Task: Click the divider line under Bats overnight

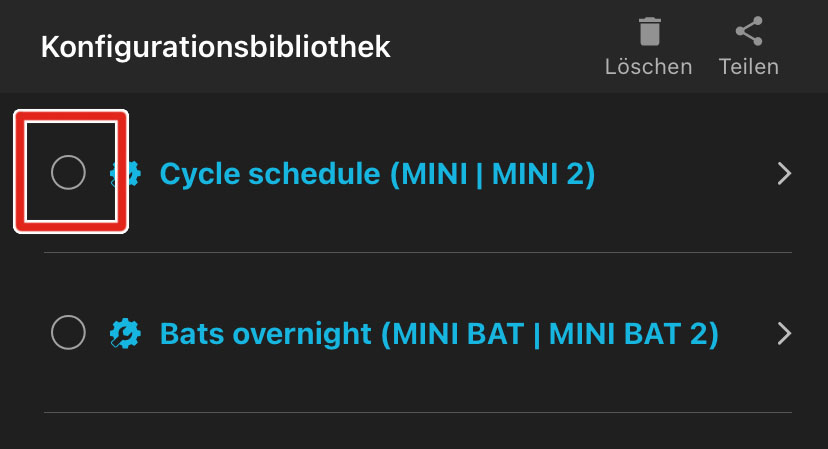Action: 418,412
